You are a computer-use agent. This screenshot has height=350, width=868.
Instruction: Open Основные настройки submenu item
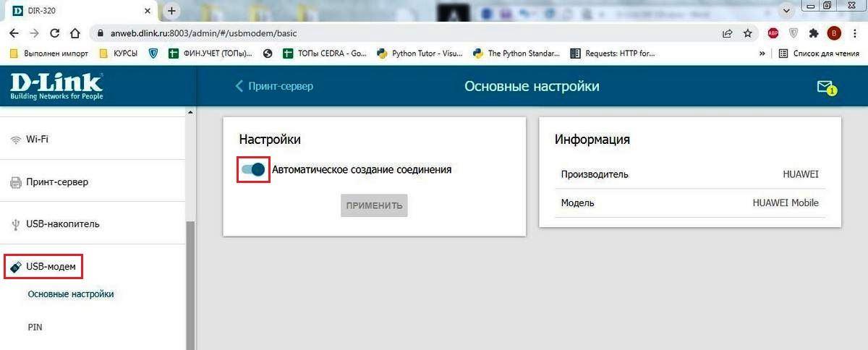(x=71, y=294)
